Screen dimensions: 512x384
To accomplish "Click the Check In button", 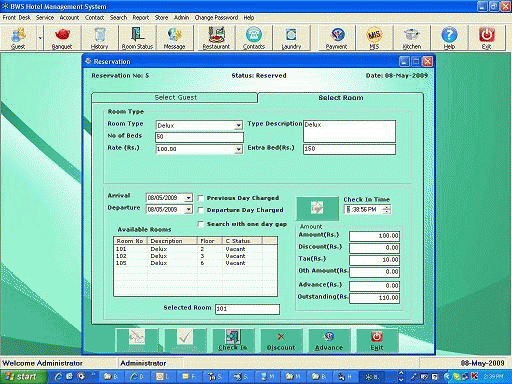I will [x=233, y=340].
